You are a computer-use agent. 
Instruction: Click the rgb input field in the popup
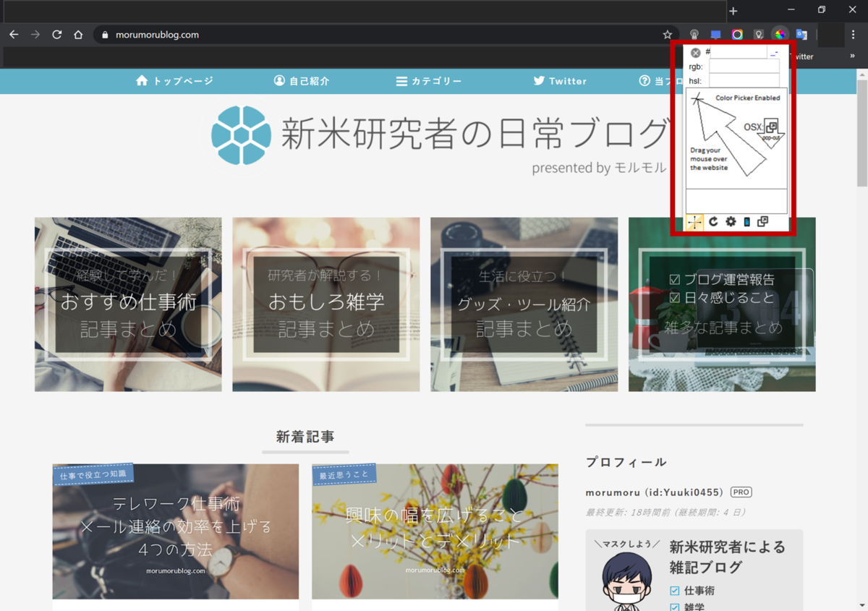(x=744, y=67)
